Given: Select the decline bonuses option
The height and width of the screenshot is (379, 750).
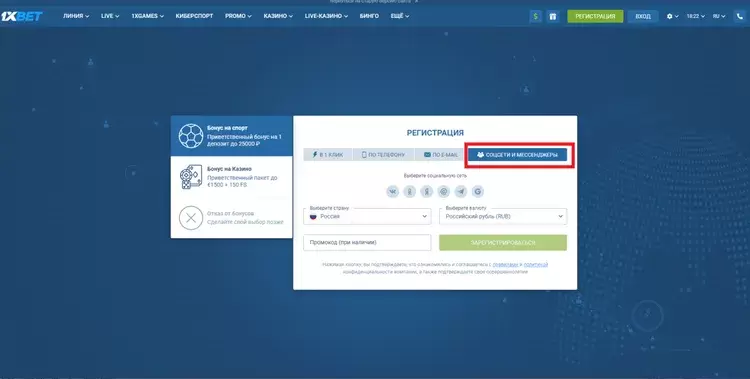Looking at the screenshot, I should [232, 218].
